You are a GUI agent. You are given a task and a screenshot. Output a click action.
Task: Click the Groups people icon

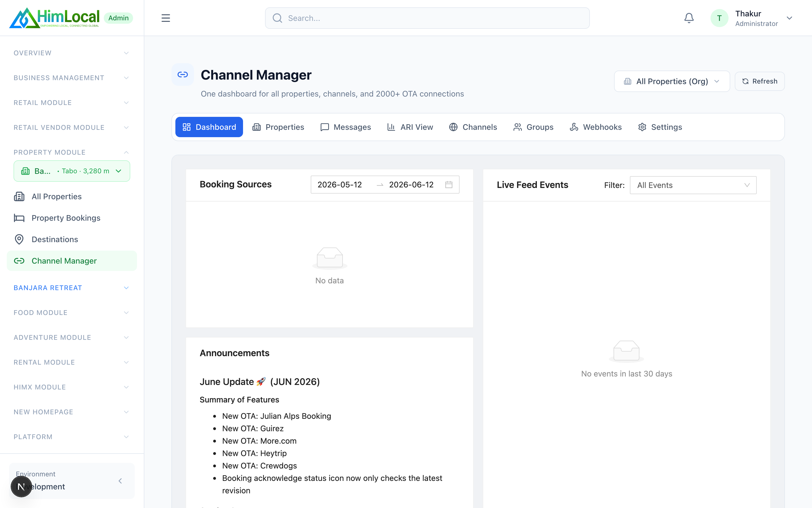517,127
